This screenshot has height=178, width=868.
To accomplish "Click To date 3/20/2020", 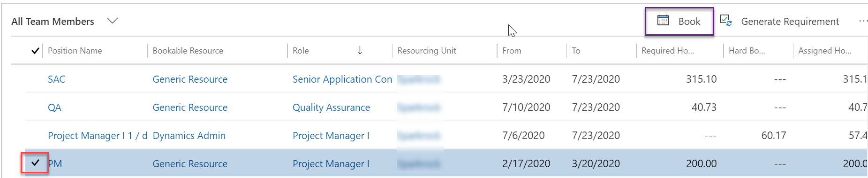I will [x=596, y=163].
